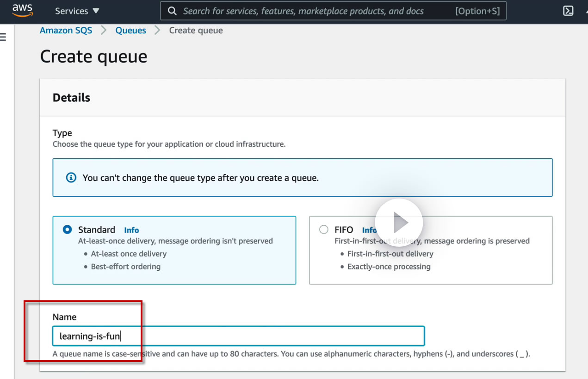The image size is (588, 379).
Task: Select the Standard queue type radio button
Action: tap(68, 230)
